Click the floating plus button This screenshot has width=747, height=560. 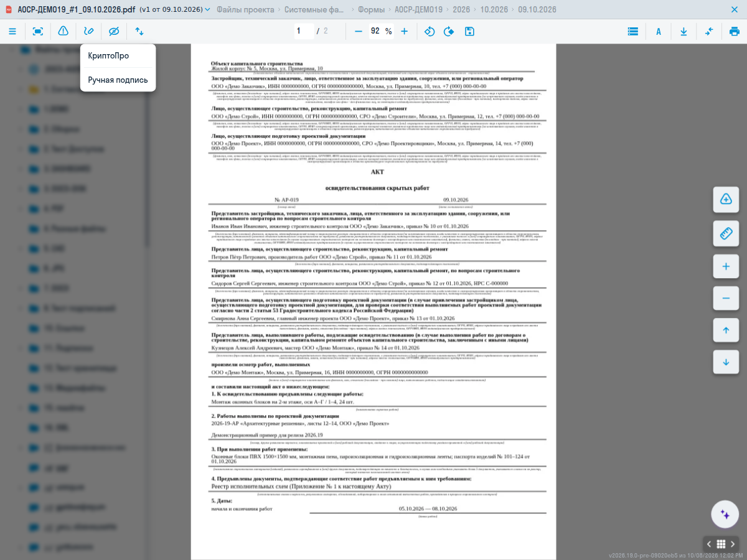coord(726,266)
